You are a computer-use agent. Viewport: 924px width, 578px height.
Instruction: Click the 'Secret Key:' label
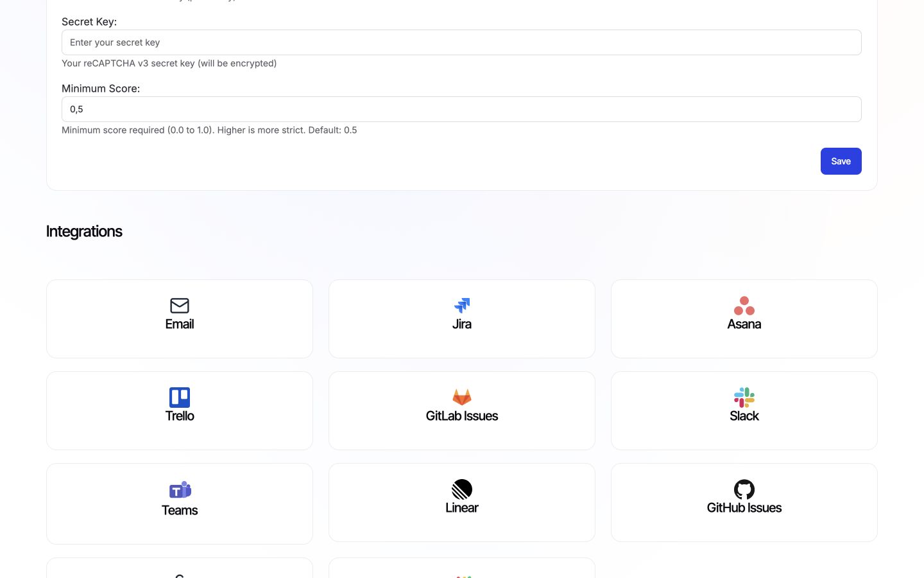point(89,22)
